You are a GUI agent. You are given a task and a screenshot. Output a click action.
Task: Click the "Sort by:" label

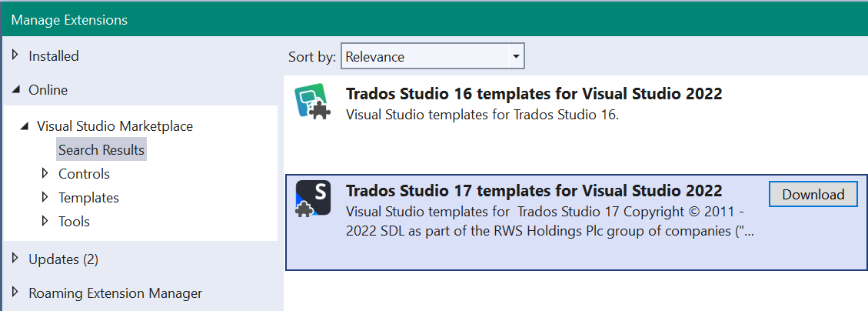tap(312, 56)
